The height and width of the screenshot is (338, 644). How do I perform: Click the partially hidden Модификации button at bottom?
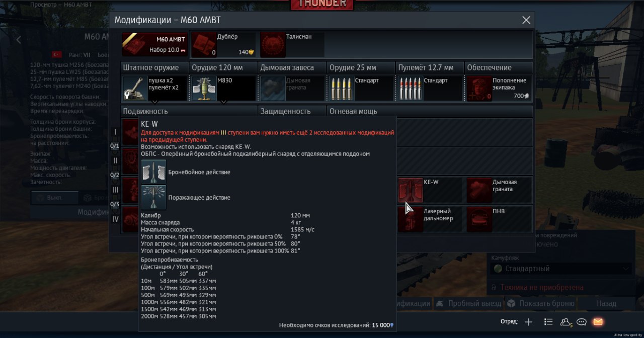[414, 303]
